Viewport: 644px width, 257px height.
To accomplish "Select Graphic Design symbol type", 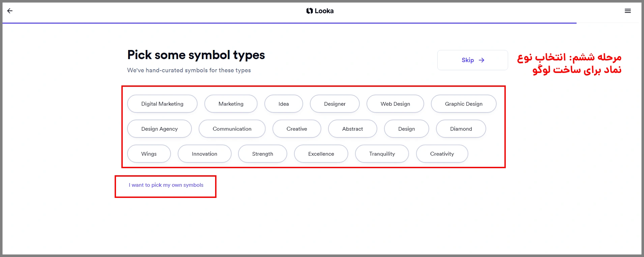I will click(463, 104).
